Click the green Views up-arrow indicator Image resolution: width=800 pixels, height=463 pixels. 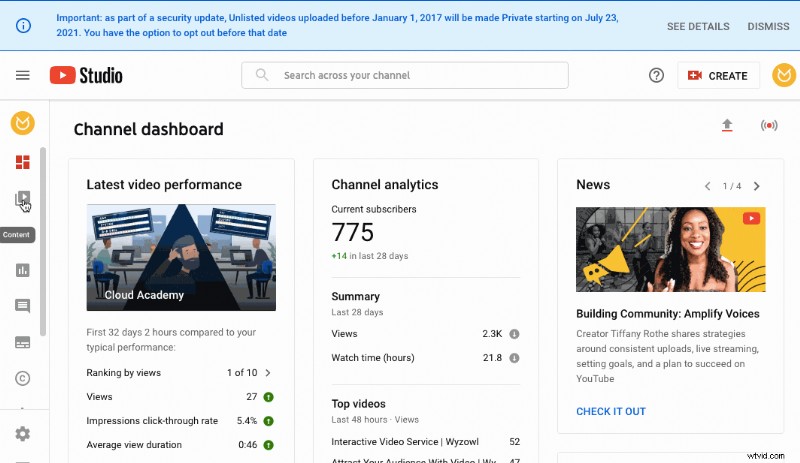(268, 397)
